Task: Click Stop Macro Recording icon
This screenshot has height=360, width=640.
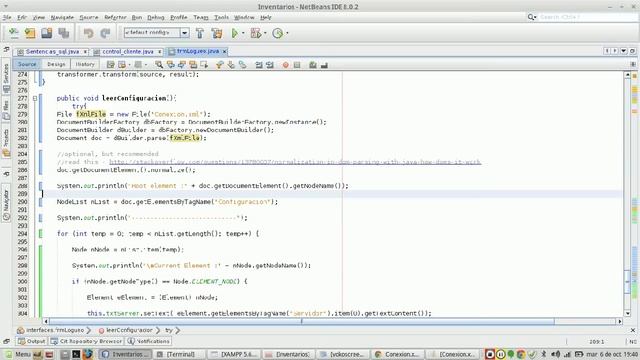Action: click(x=297, y=65)
